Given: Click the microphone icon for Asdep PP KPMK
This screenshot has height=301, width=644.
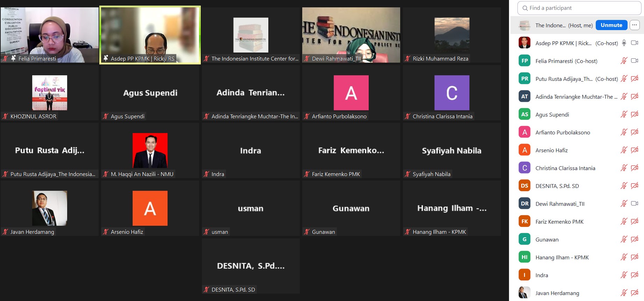Looking at the screenshot, I should pyautogui.click(x=624, y=43).
